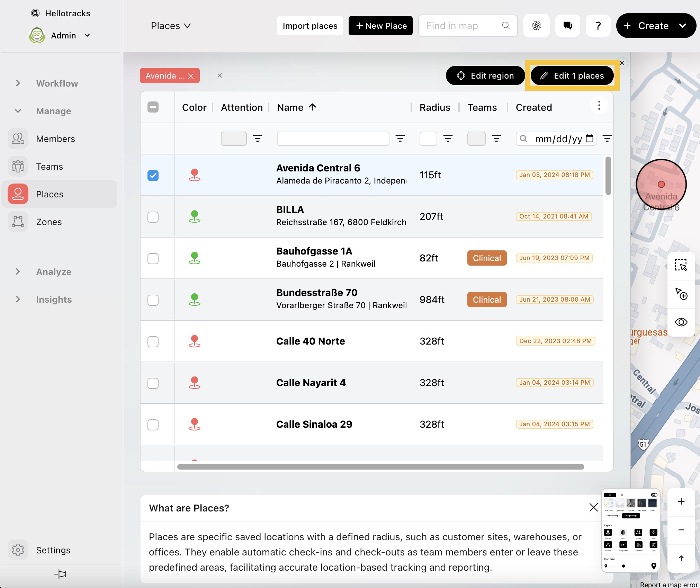Open the column options three-dot menu

pos(599,106)
